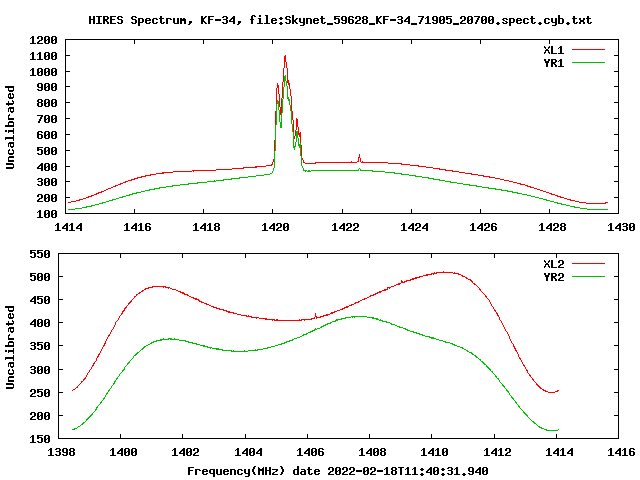
Task: Click the 600 y-axis tick label
Action: click(47, 135)
